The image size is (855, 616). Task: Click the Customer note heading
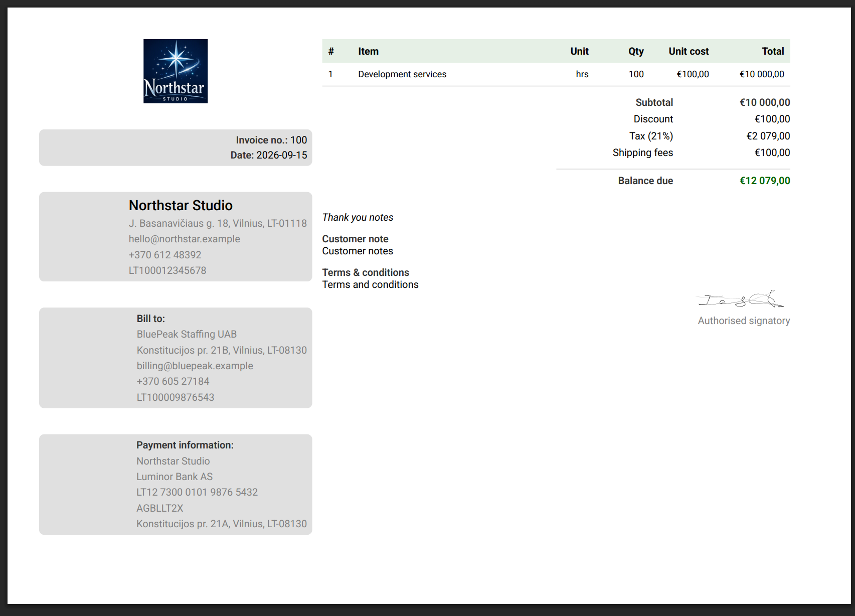click(x=355, y=239)
